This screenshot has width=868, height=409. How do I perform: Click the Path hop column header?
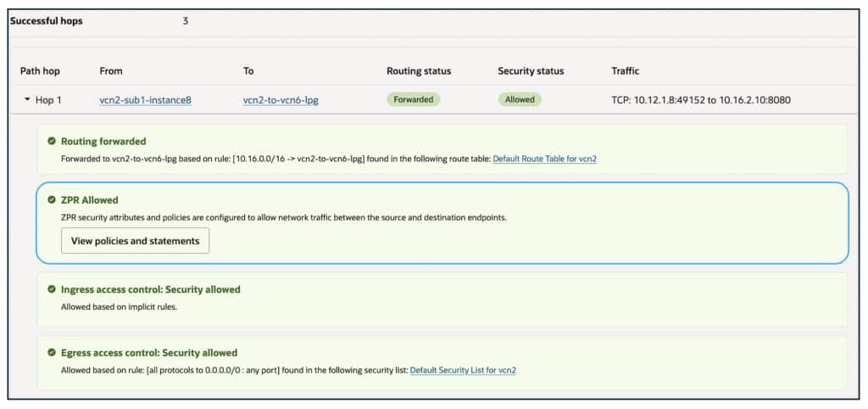click(40, 71)
